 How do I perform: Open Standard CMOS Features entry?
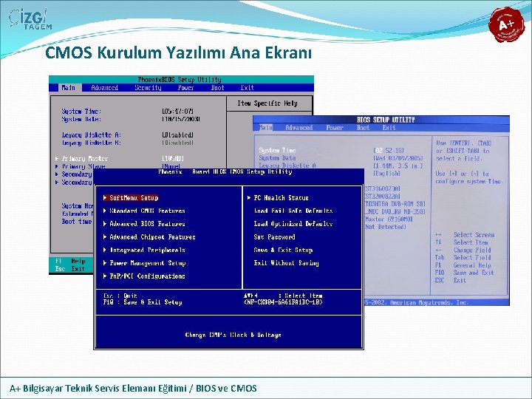[x=147, y=211]
